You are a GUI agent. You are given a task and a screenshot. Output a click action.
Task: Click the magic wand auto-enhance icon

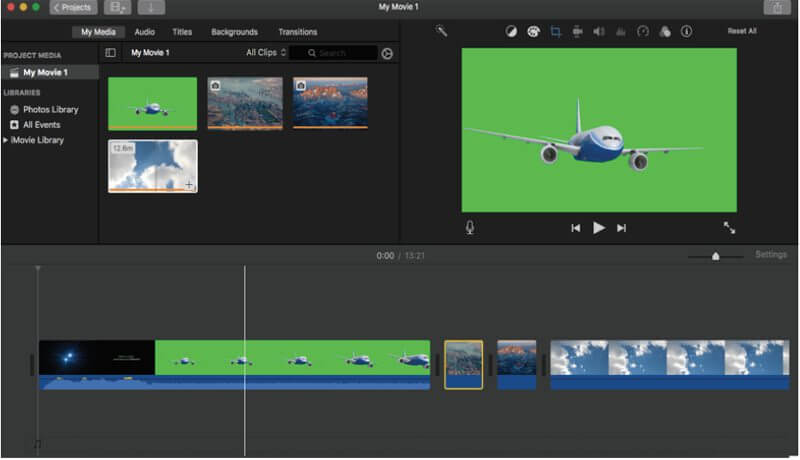coord(441,31)
